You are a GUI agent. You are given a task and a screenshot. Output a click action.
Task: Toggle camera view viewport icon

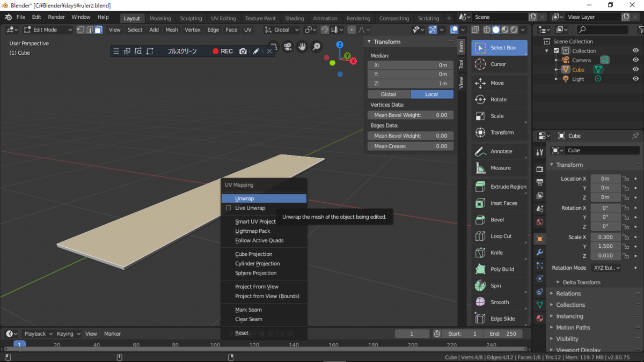click(x=288, y=47)
